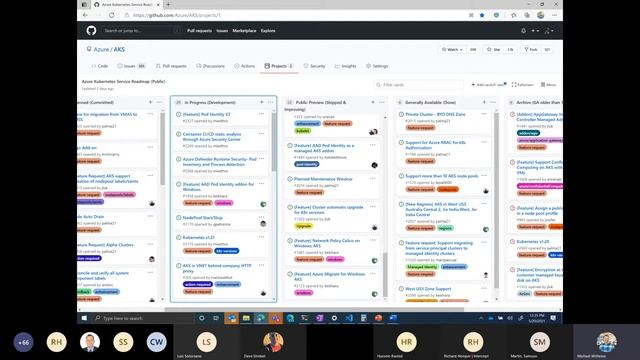Open the plus create-new dropdown in header
Viewport: 640px width, 360px height.
click(535, 31)
